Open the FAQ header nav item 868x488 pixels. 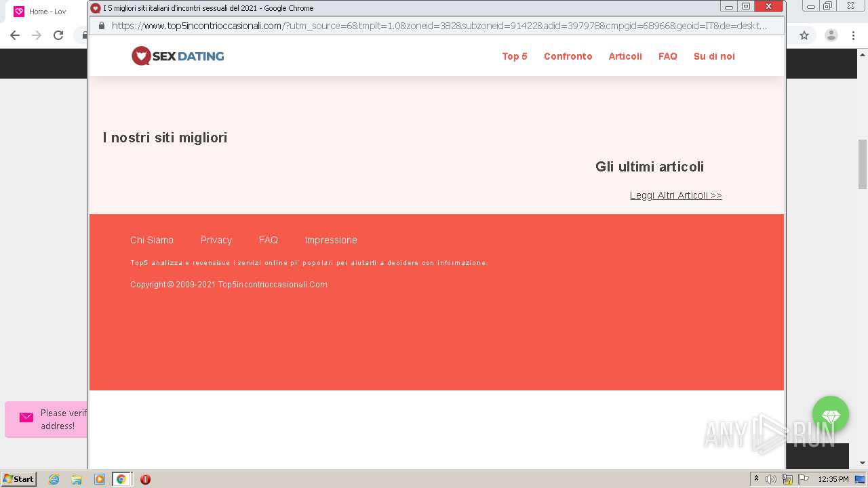click(x=668, y=56)
